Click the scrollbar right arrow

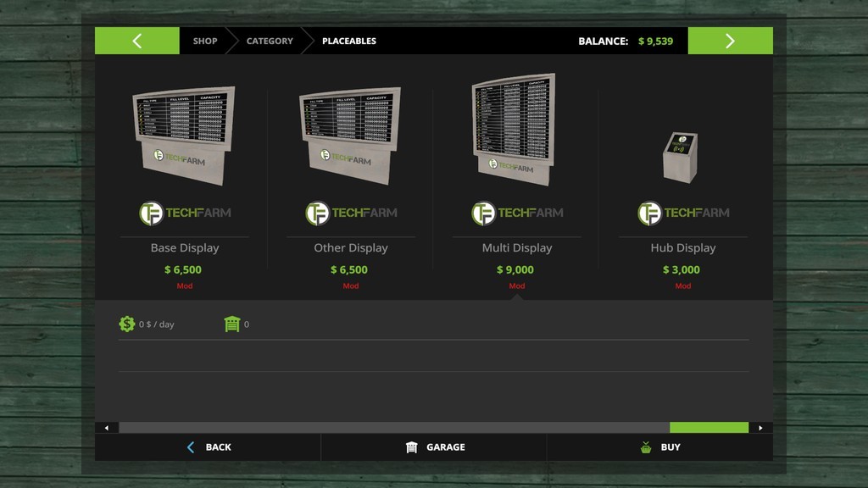point(760,428)
